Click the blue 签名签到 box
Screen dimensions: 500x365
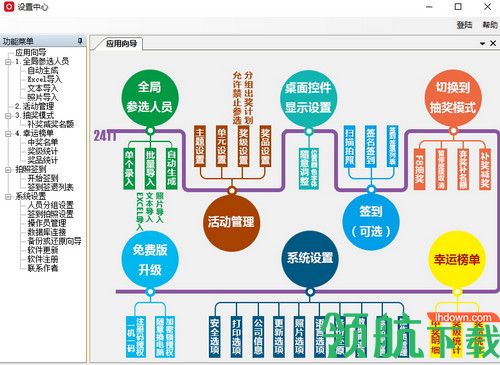pos(371,146)
